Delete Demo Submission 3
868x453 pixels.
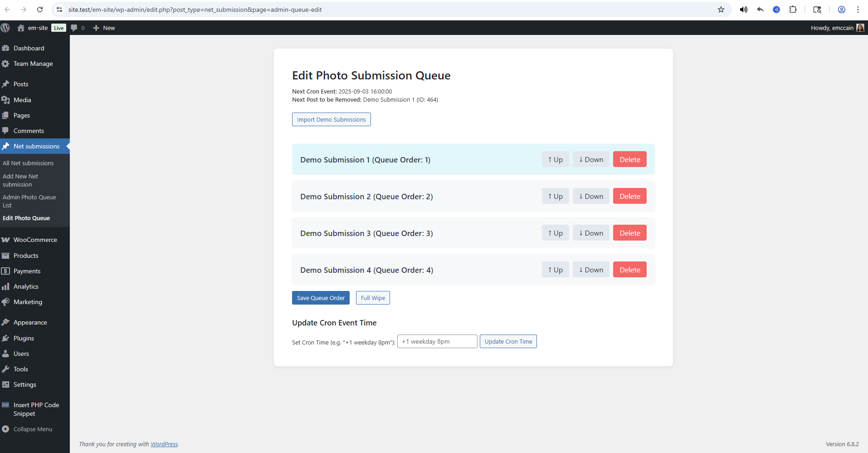[x=630, y=233]
